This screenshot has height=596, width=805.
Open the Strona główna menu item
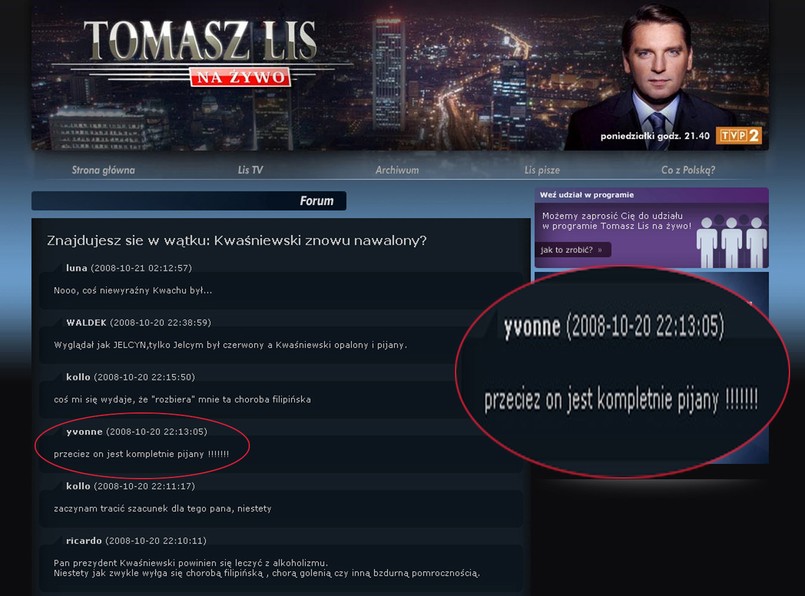[103, 170]
